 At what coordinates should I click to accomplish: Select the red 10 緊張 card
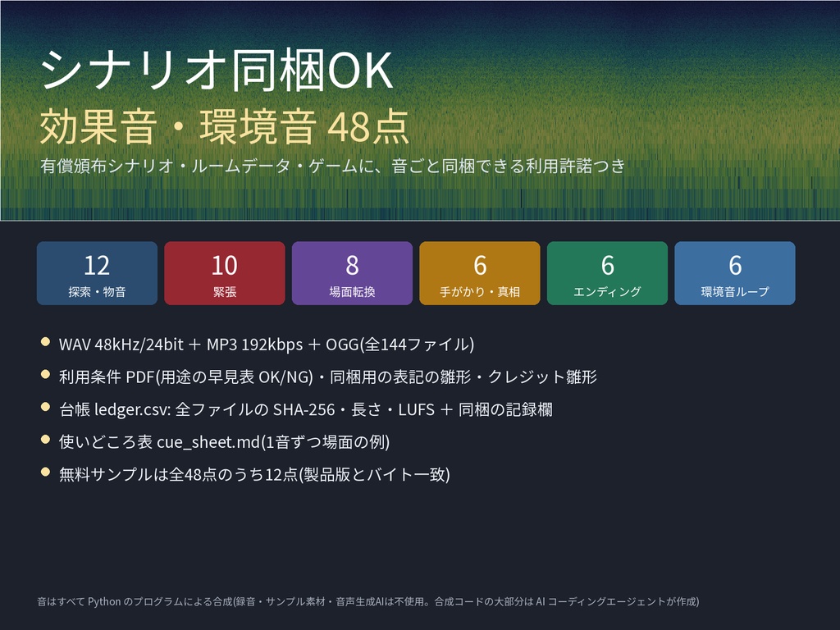pos(225,273)
